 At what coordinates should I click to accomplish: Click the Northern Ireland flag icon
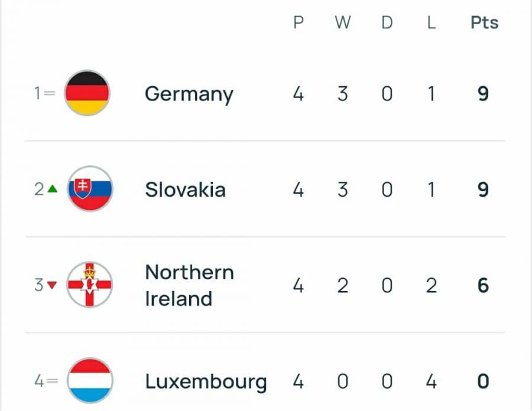[89, 285]
